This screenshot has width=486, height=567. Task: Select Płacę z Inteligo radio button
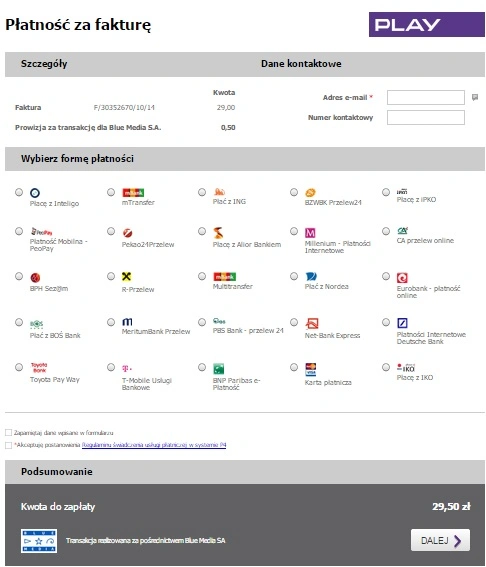pyautogui.click(x=19, y=192)
